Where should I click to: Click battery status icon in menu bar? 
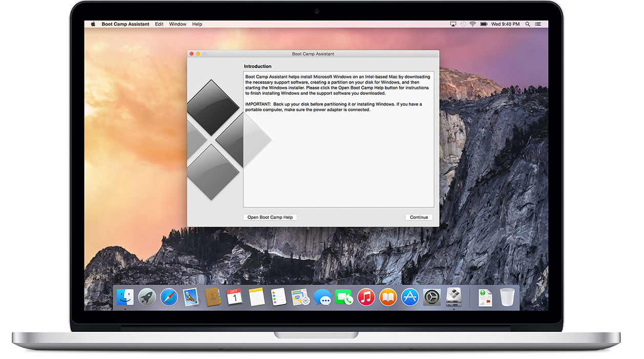click(x=483, y=24)
